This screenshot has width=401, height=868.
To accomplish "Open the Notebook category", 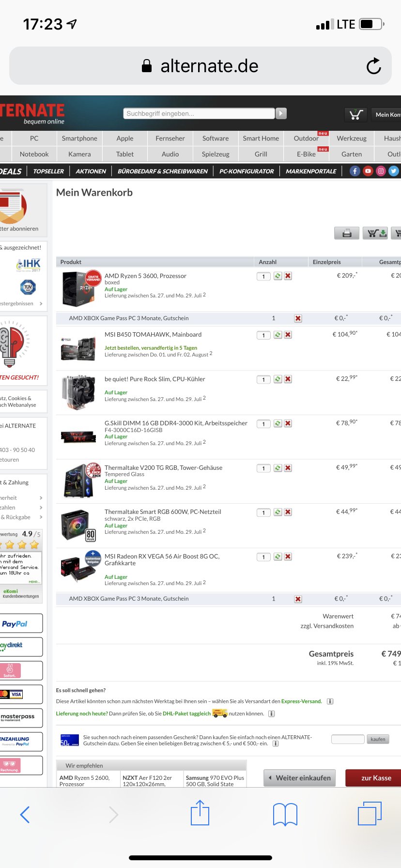I will point(34,154).
